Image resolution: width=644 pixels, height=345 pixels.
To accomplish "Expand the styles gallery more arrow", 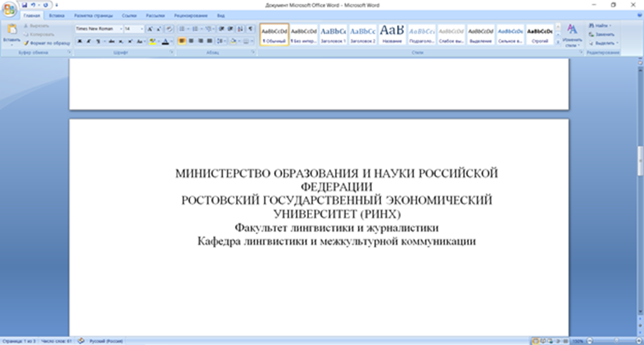I will click(558, 42).
